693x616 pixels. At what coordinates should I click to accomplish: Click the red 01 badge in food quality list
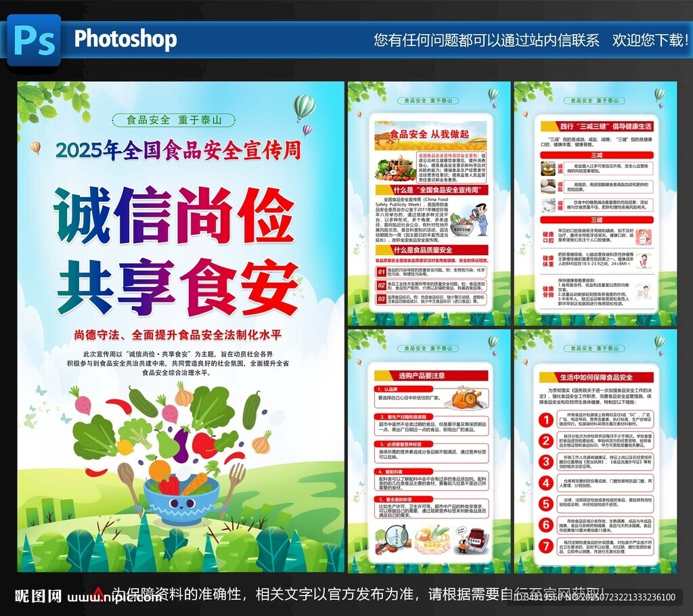pyautogui.click(x=381, y=272)
